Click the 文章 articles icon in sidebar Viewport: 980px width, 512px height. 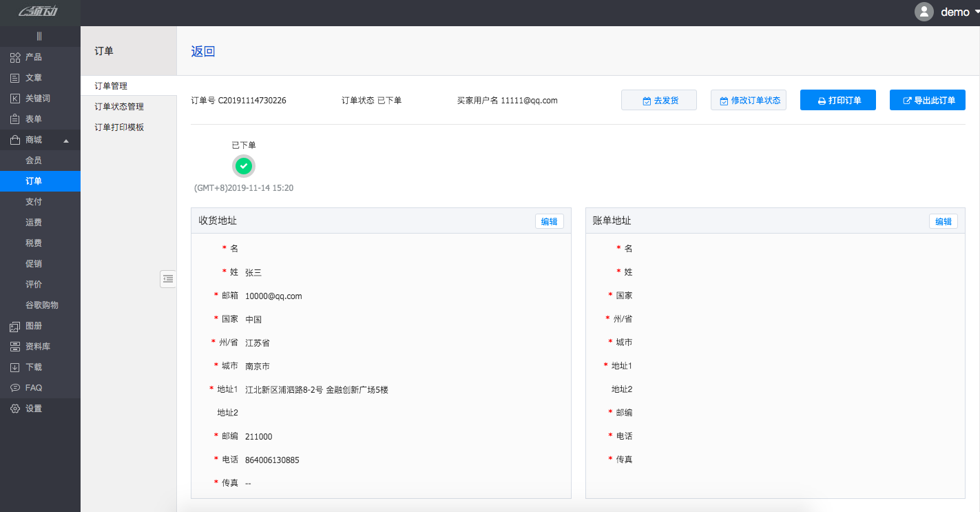[x=15, y=78]
